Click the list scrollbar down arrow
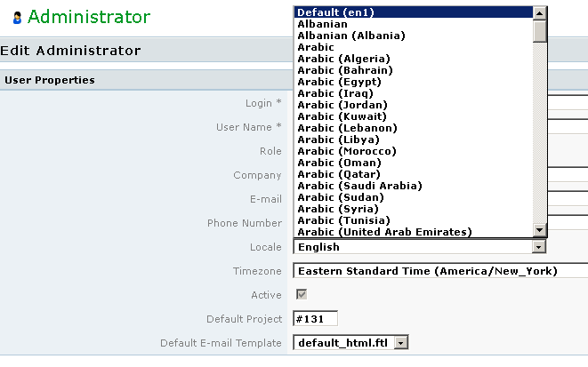 539,230
